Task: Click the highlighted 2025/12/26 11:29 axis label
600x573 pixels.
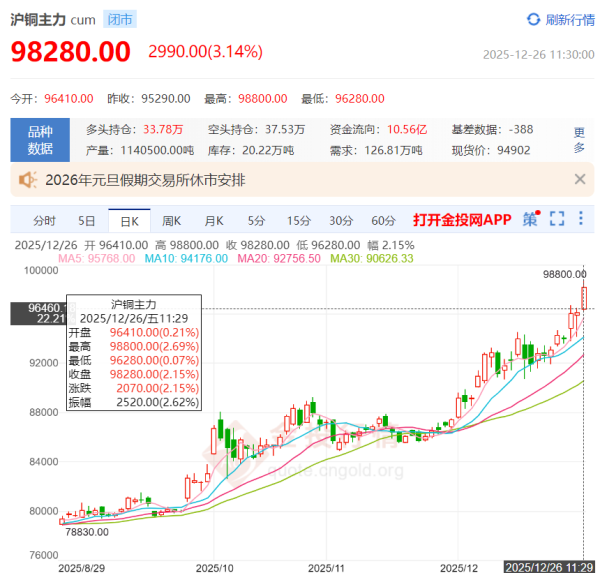Action: pos(549,567)
